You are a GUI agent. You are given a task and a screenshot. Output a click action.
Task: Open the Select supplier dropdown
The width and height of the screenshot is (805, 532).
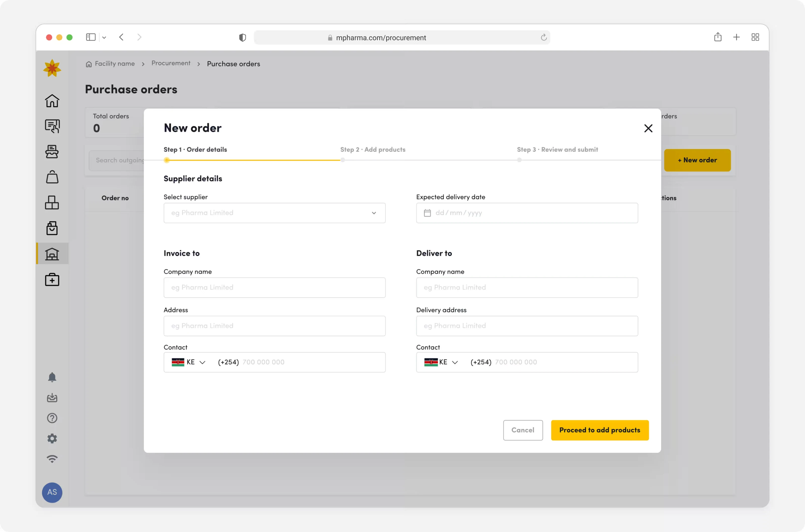click(274, 213)
